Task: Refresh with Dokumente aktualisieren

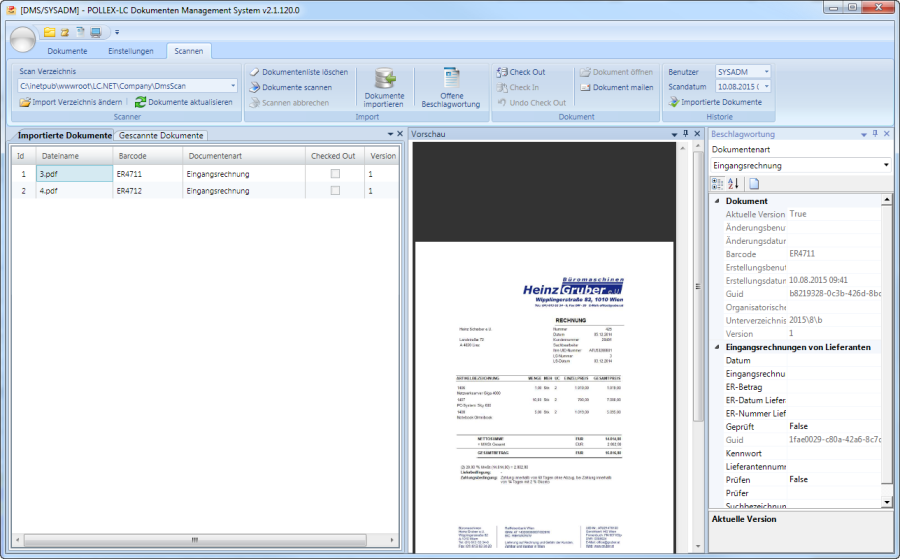Action: 141,102
